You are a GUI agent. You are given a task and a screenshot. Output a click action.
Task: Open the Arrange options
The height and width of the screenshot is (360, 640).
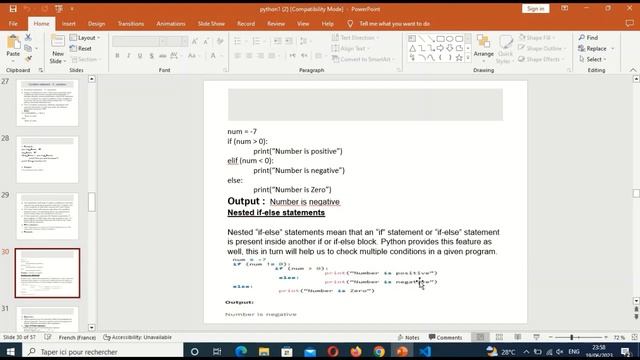tap(484, 49)
